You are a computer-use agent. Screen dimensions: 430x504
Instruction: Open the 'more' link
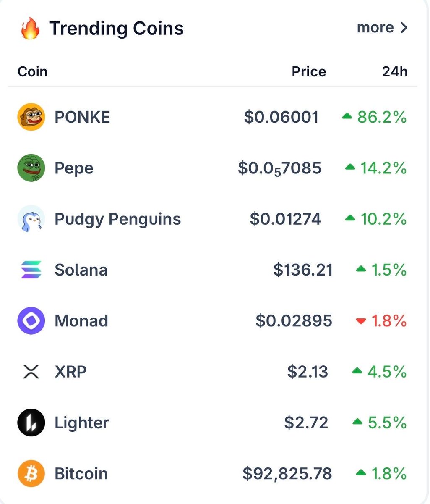click(x=375, y=28)
